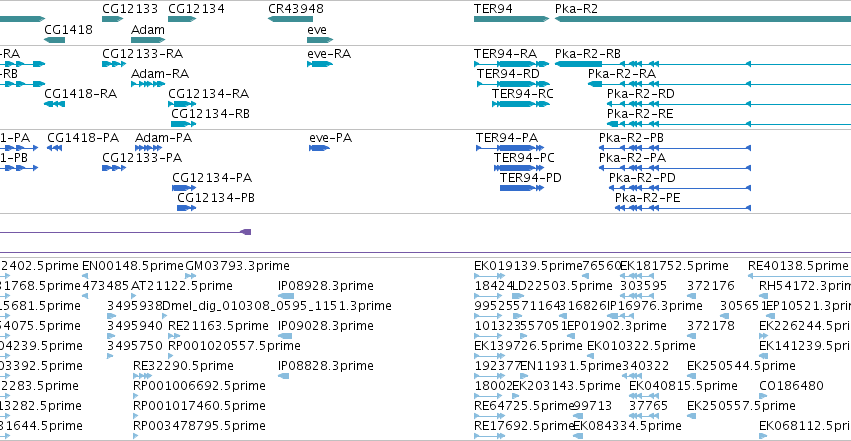Viewport: 851px width, 441px height.
Task: Select protein TER94-PD
Action: coord(522,188)
